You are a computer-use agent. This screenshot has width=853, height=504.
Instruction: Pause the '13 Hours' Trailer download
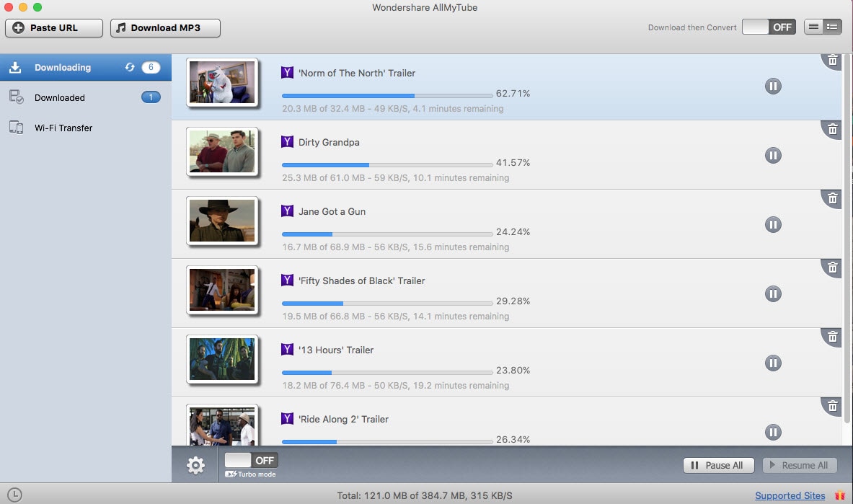[773, 363]
